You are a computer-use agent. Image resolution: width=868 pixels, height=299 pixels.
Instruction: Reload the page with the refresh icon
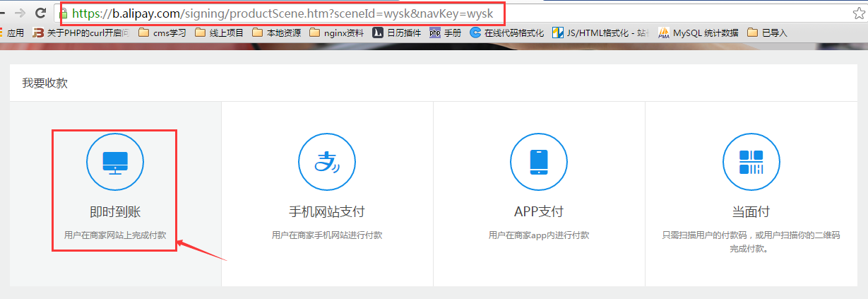click(41, 13)
